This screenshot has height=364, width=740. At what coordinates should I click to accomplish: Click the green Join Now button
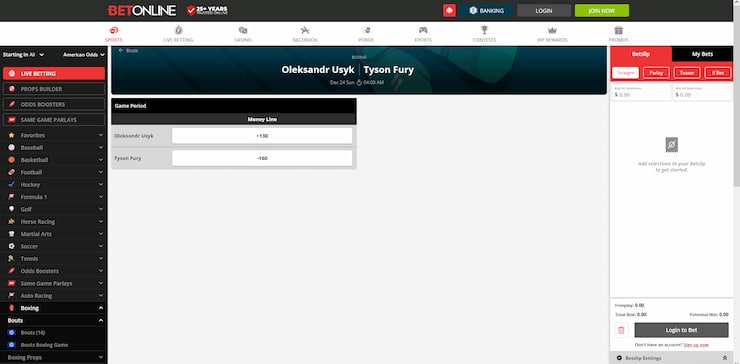click(x=602, y=10)
